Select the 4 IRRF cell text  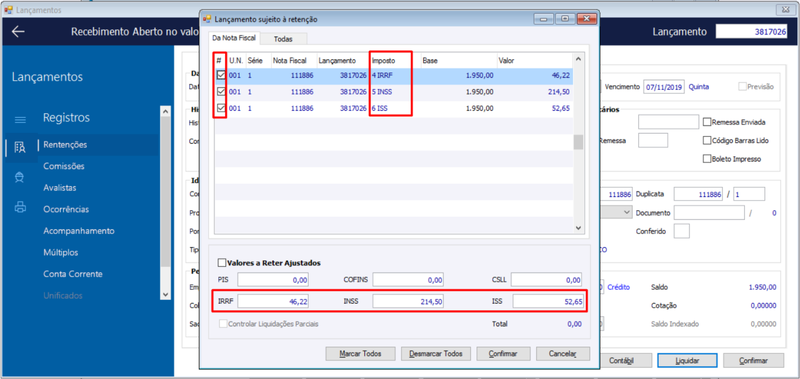[383, 75]
